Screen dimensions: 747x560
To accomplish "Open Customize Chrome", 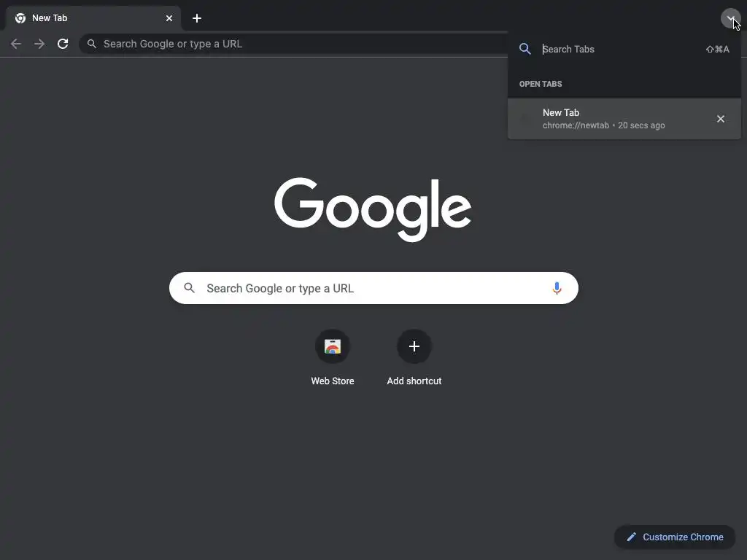I will (675, 537).
